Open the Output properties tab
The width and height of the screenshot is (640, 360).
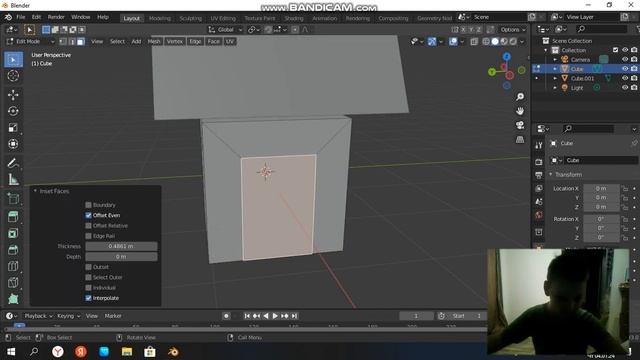[539, 176]
